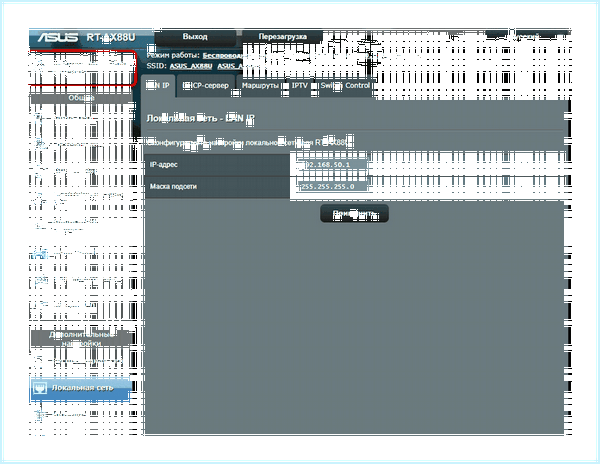600x464 pixels.
Task: Switch to the Switch Control tab
Action: pos(345,86)
